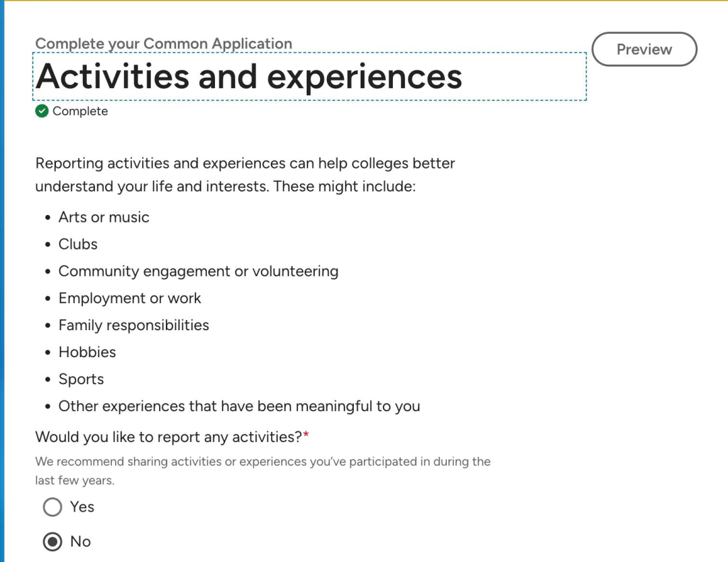Click the Activities and experiences heading

[x=249, y=77]
